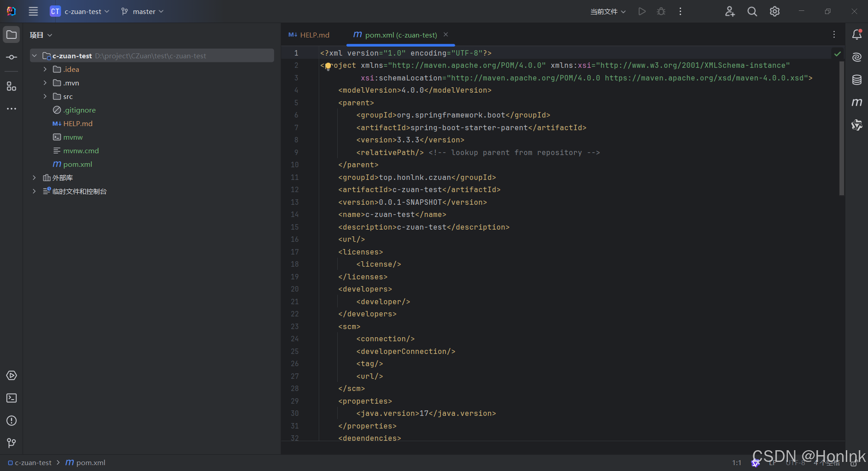Image resolution: width=868 pixels, height=471 pixels.
Task: Expand the 外部库 node
Action: (x=34, y=178)
